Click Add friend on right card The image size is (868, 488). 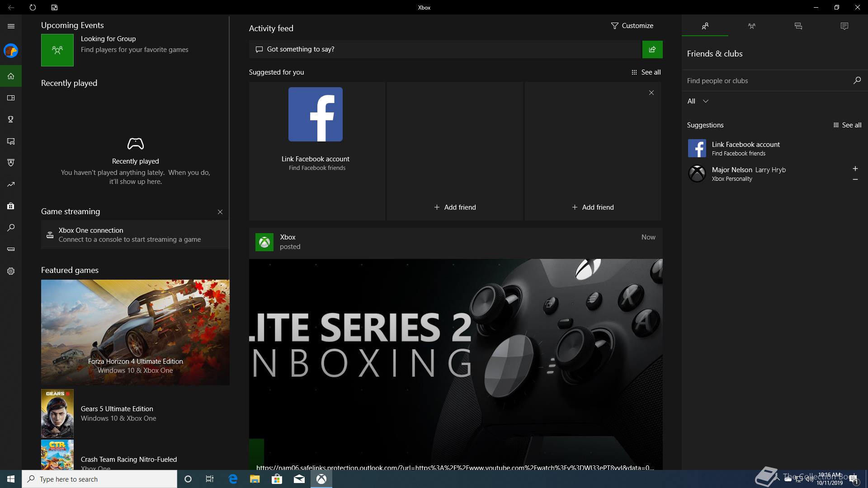pos(593,207)
